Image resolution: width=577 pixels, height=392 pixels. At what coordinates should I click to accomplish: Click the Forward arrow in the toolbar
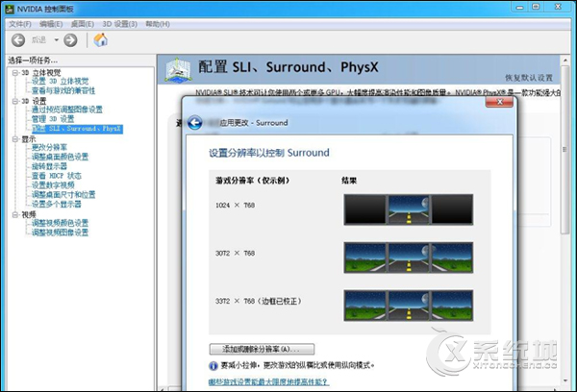pos(70,40)
